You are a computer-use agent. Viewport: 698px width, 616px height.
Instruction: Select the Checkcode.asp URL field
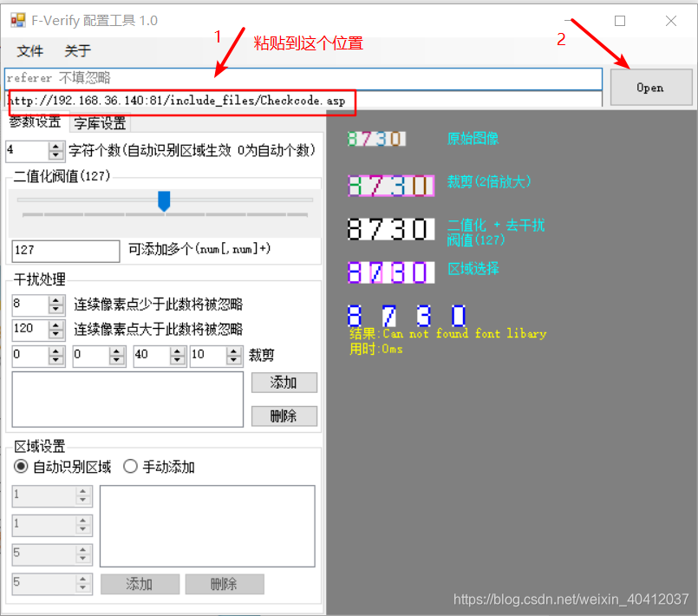173,102
